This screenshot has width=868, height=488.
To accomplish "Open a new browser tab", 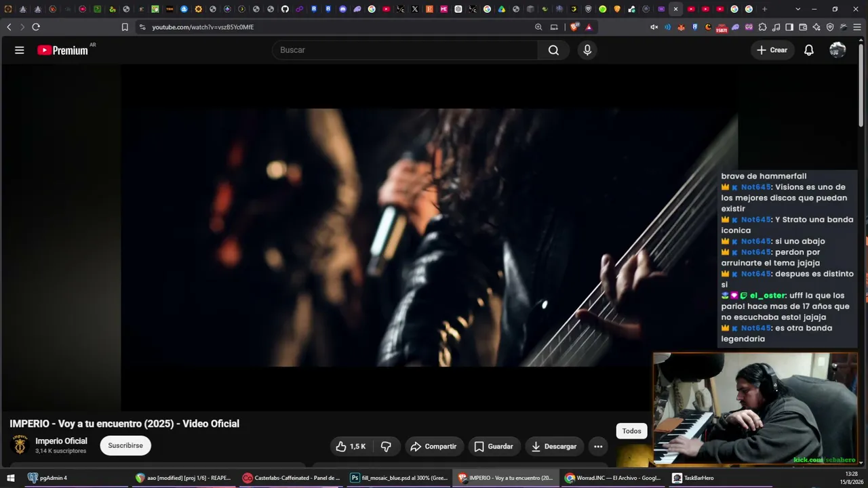I will point(764,9).
